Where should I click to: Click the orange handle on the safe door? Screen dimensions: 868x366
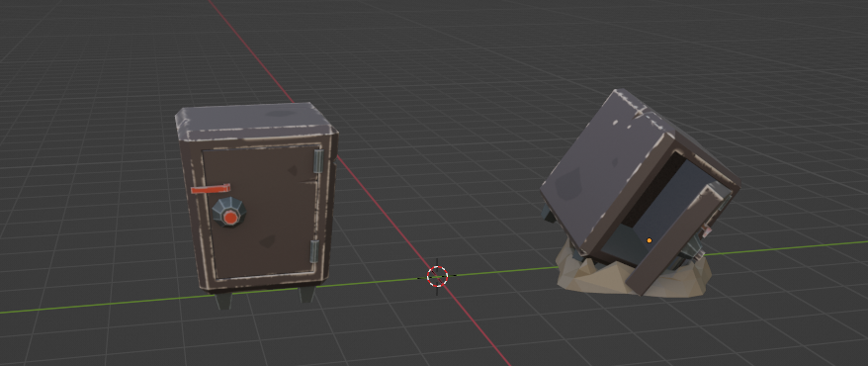(x=211, y=189)
